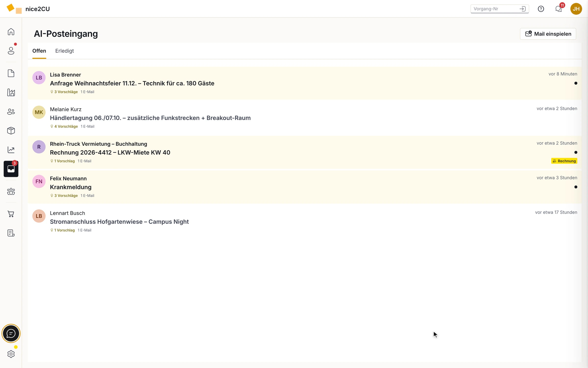Viewport: 588px width, 368px height.
Task: Open the chat assistant bubble button
Action: coord(11,333)
